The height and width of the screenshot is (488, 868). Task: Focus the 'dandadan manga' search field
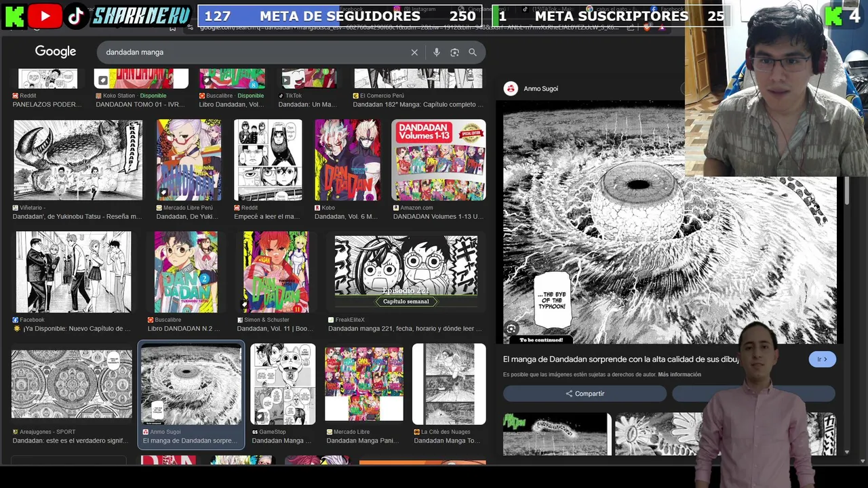(x=254, y=52)
